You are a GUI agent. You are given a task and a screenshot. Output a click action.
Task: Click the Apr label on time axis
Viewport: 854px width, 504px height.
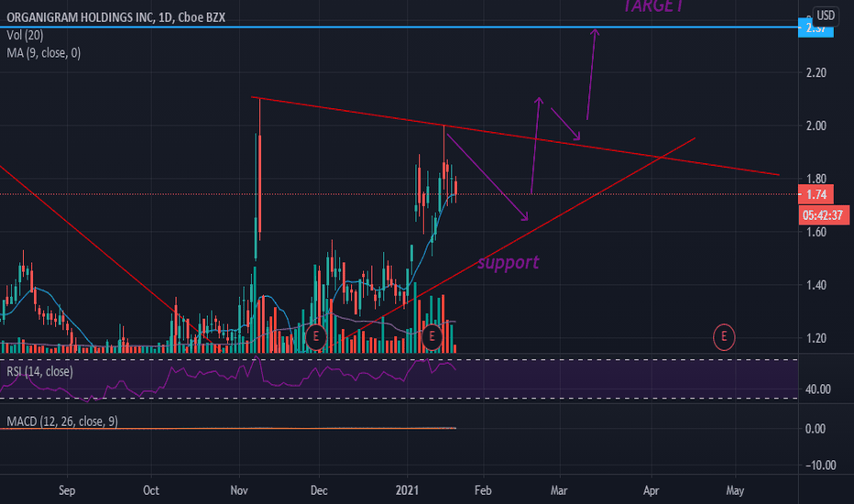651,490
